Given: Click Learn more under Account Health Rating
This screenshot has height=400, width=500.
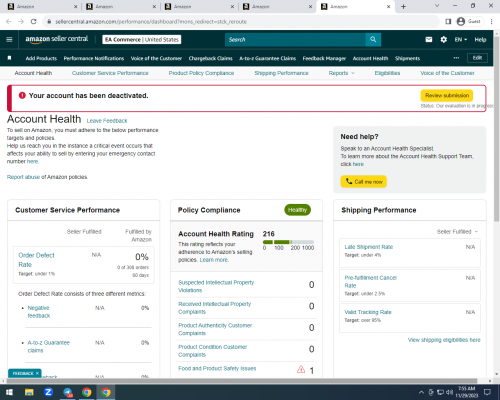Looking at the screenshot, I should click(x=214, y=260).
